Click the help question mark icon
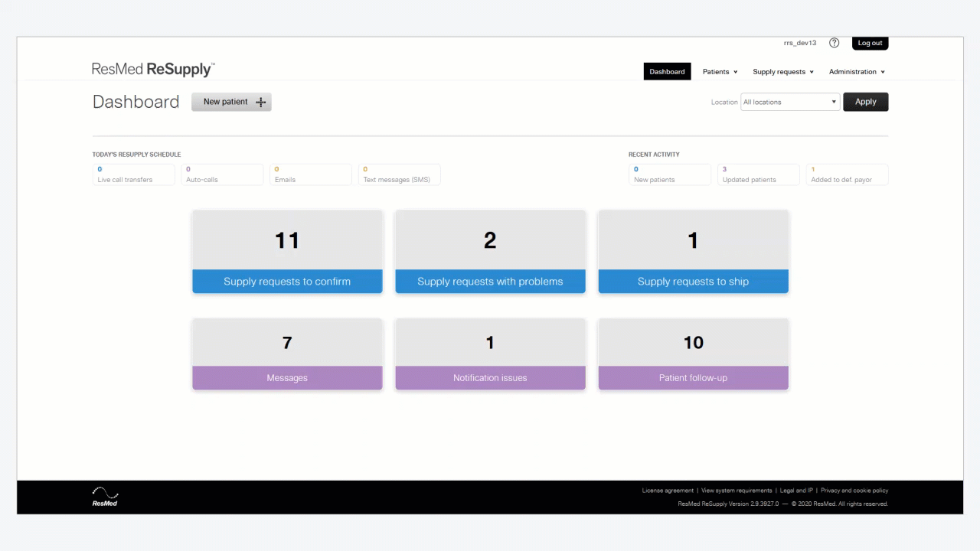 coord(835,43)
